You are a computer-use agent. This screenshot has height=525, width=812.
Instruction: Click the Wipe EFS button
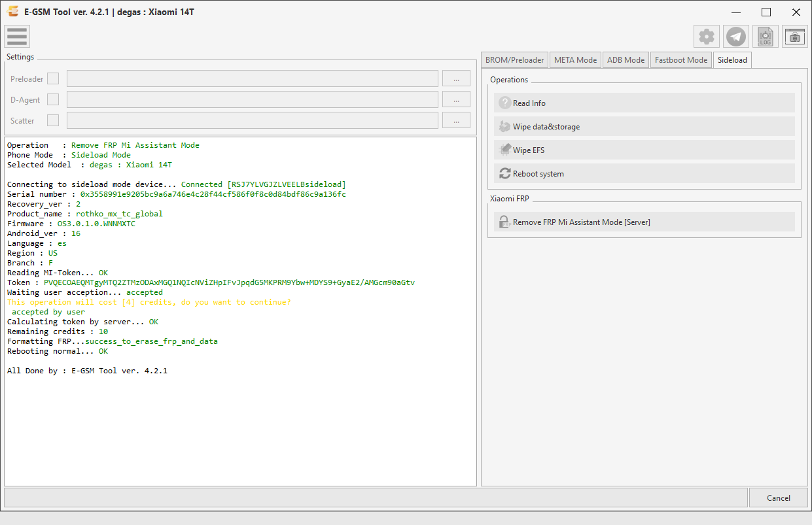(644, 150)
